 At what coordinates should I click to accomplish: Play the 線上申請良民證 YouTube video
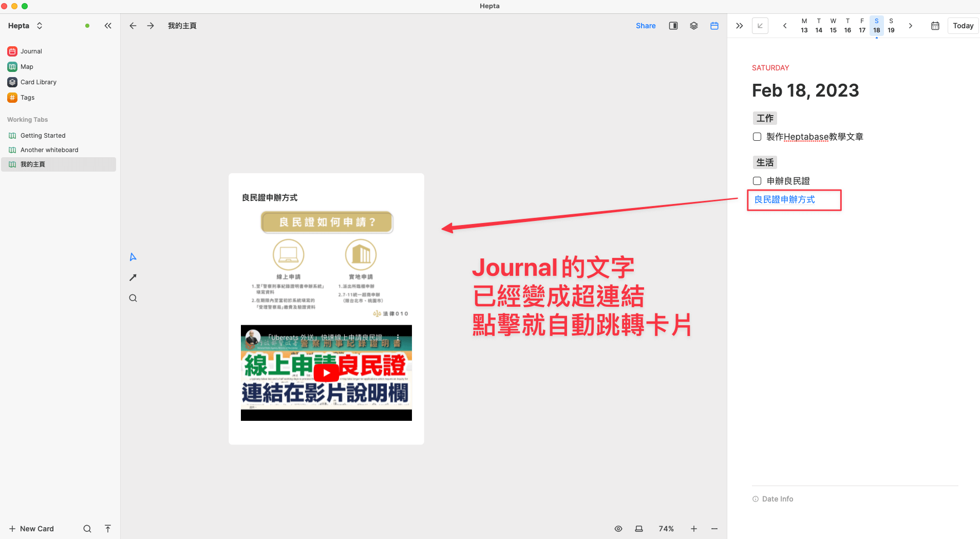coord(326,373)
